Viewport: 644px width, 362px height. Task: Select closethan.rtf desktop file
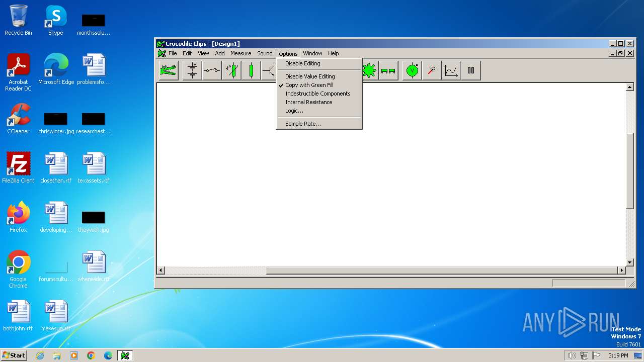point(56,168)
